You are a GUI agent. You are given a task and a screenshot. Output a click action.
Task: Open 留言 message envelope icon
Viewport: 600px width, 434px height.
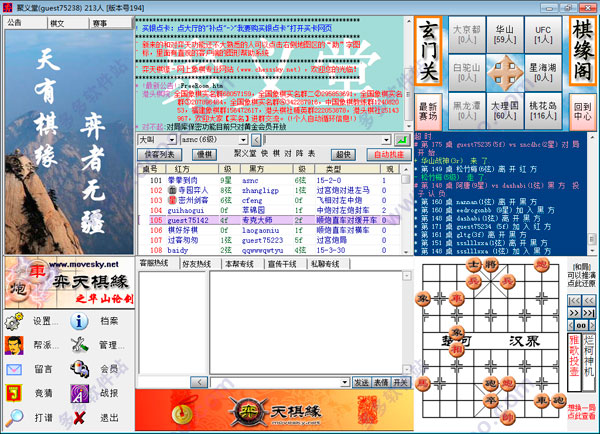tap(14, 369)
